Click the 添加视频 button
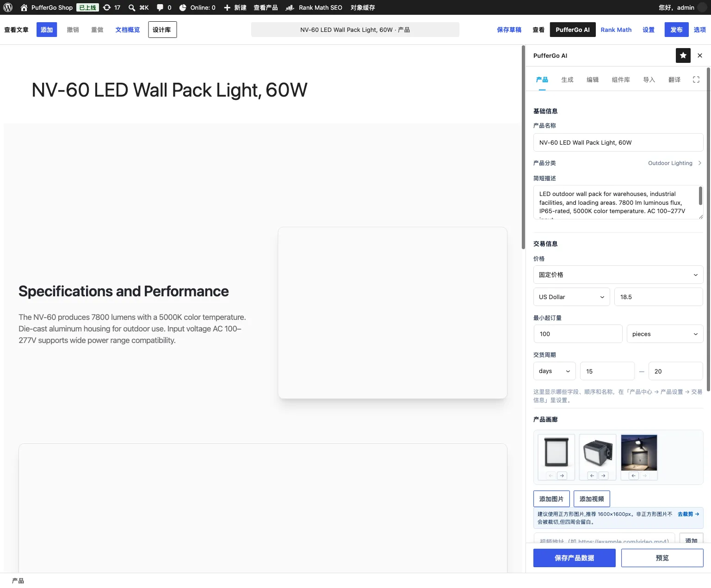This screenshot has height=588, width=711. tap(592, 499)
